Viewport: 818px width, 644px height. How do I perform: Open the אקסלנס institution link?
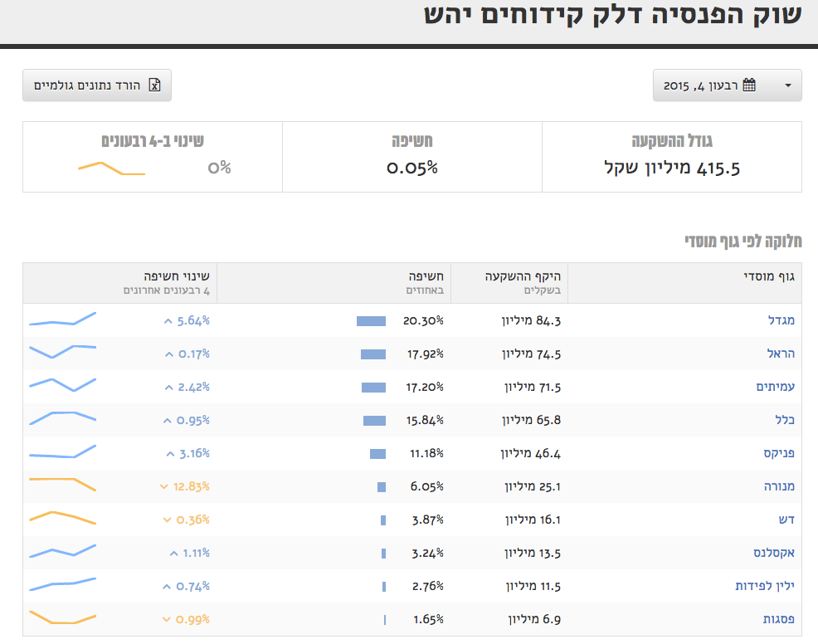click(x=774, y=553)
